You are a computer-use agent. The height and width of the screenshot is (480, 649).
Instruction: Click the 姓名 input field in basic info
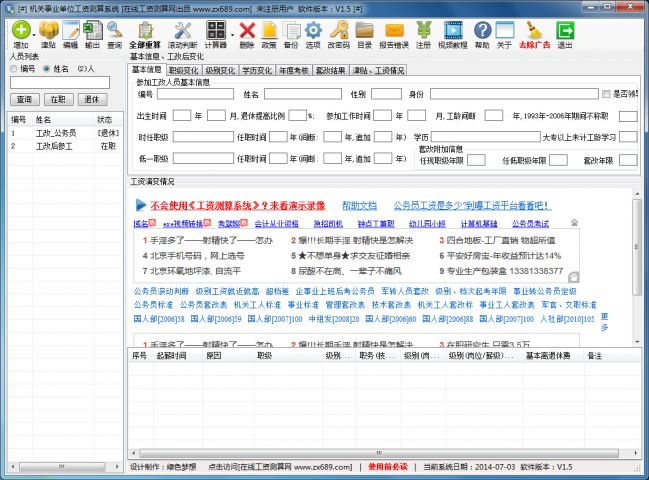(301, 94)
